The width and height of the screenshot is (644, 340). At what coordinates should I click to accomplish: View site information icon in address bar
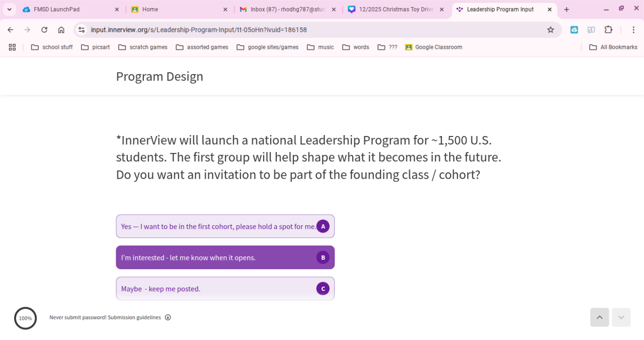tap(82, 30)
